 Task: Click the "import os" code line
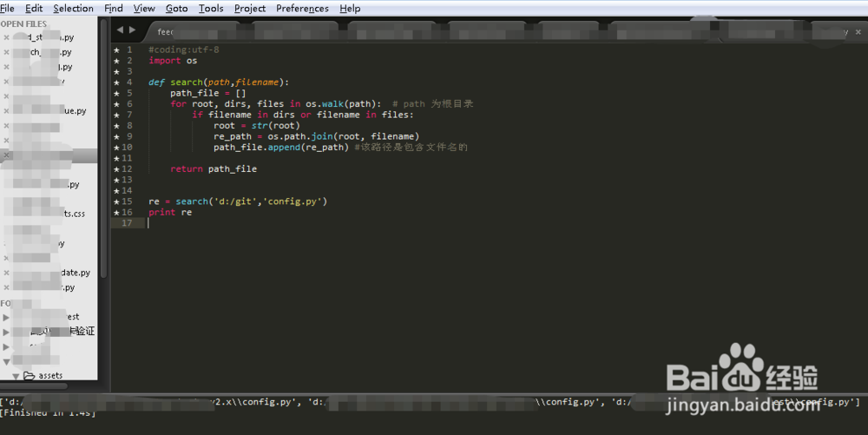[173, 61]
